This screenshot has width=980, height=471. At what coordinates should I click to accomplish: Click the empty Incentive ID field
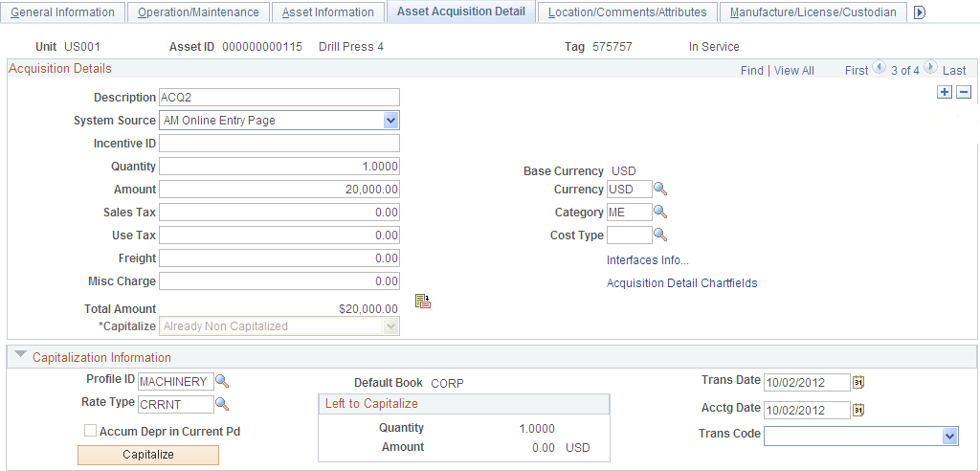[279, 144]
